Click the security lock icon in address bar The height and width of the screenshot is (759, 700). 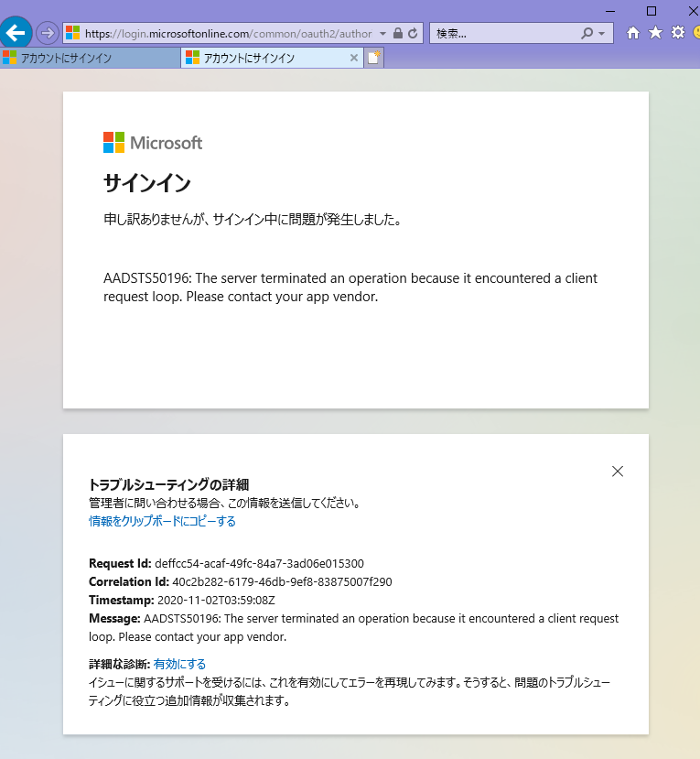tap(398, 33)
